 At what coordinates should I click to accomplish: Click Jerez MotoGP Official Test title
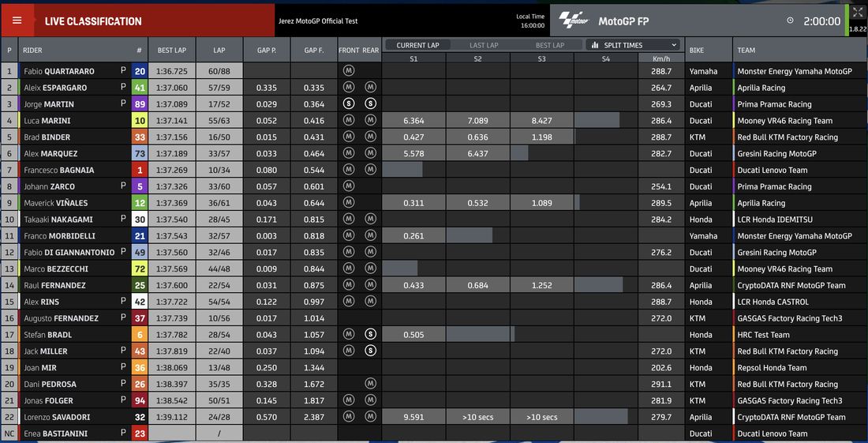point(318,21)
